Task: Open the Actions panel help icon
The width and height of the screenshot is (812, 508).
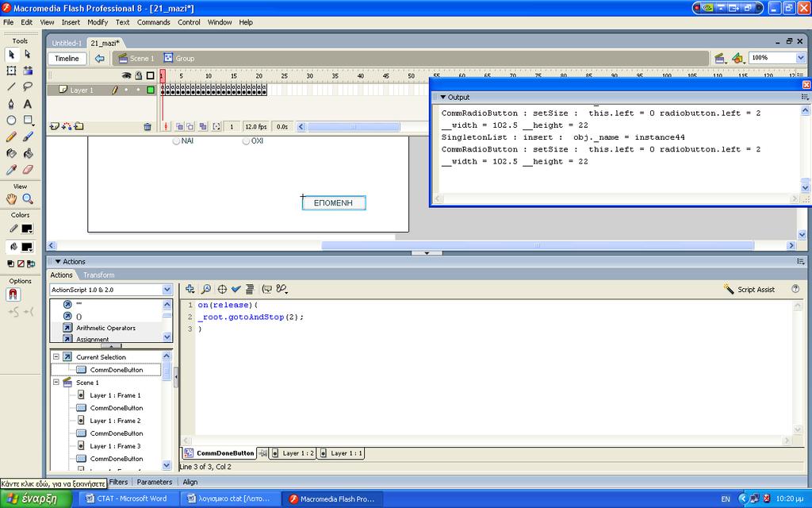Action: 795,289
